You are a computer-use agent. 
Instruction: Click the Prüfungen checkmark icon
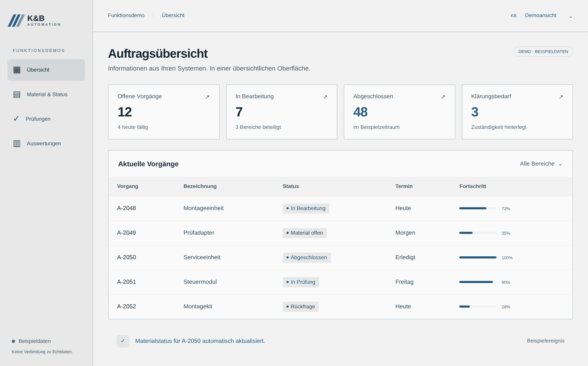16,119
